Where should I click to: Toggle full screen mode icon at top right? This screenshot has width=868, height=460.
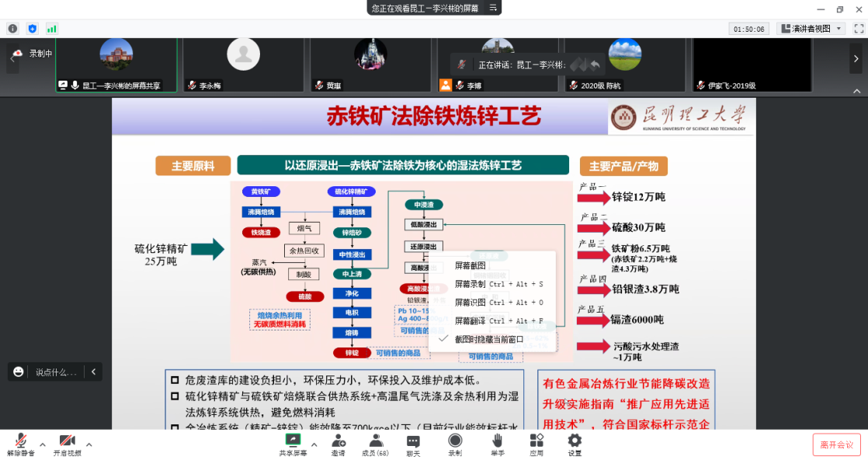859,29
